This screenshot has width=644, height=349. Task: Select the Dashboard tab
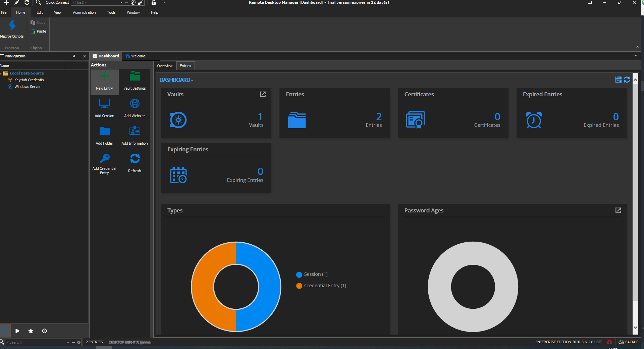(x=106, y=56)
